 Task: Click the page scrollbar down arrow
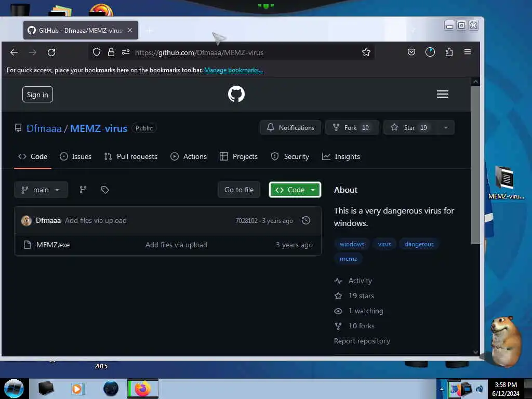pos(475,352)
